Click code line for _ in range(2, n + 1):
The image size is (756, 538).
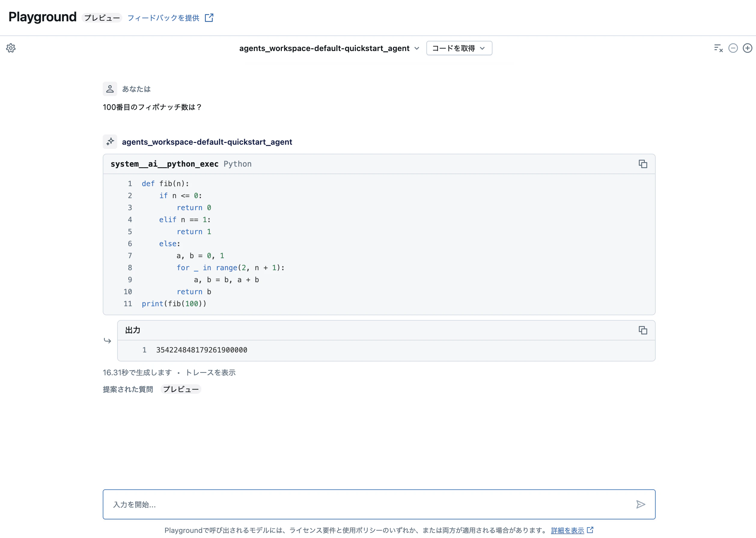[x=230, y=268]
